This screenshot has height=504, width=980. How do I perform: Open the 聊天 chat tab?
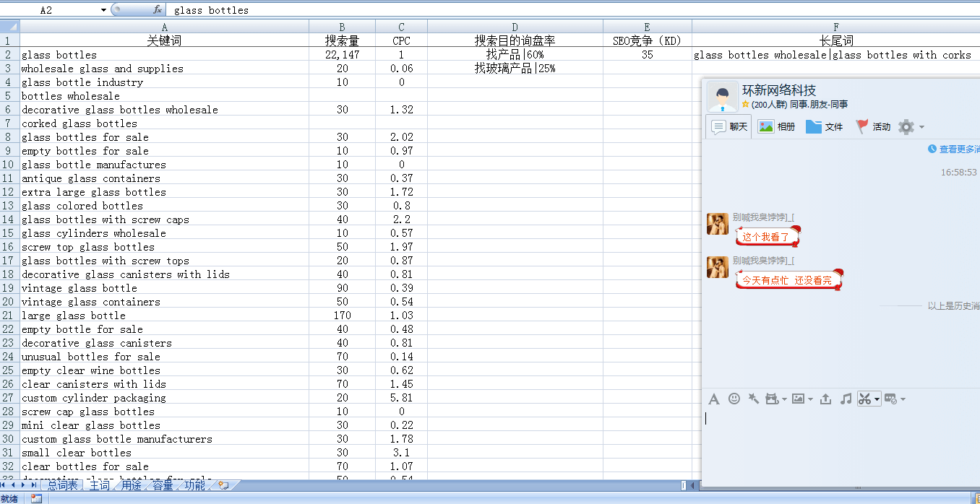click(729, 127)
